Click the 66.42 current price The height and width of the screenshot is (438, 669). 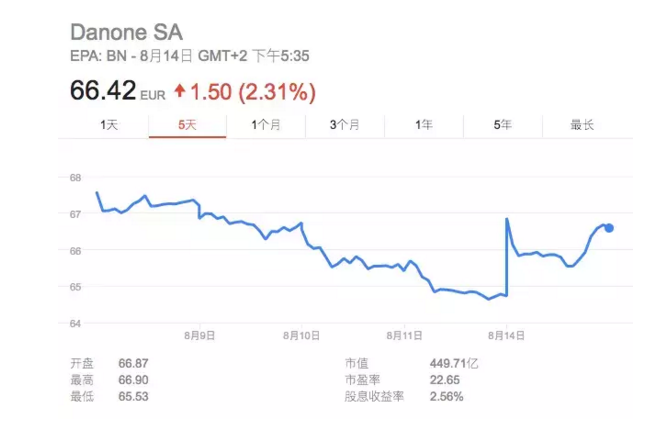[102, 92]
